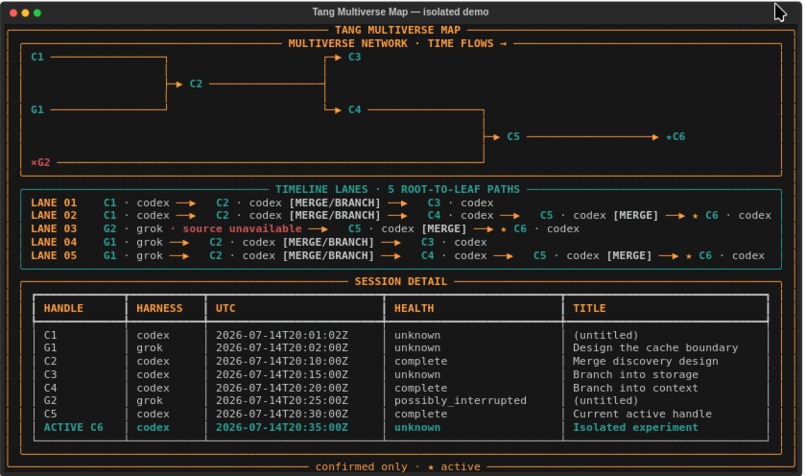The width and height of the screenshot is (806, 476).
Task: Maximize window with green button
Action: [x=37, y=13]
